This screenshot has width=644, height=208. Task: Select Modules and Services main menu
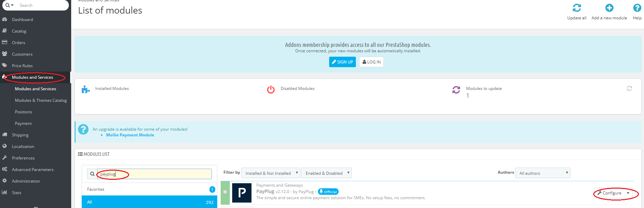click(x=33, y=77)
